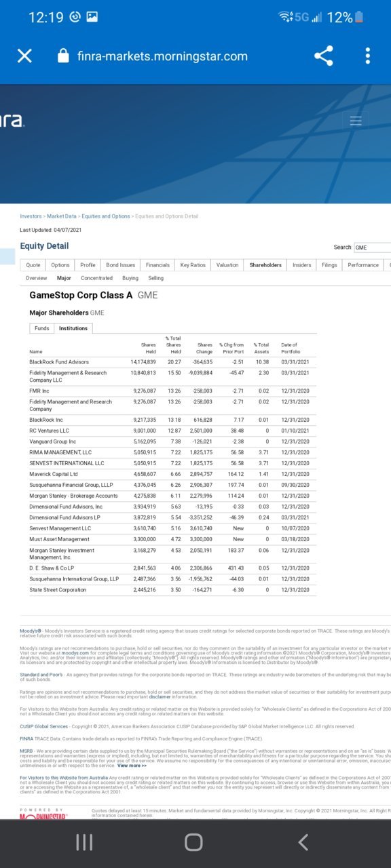Open the moodys.com link
Viewport: 391px width, 868px height.
point(75,653)
